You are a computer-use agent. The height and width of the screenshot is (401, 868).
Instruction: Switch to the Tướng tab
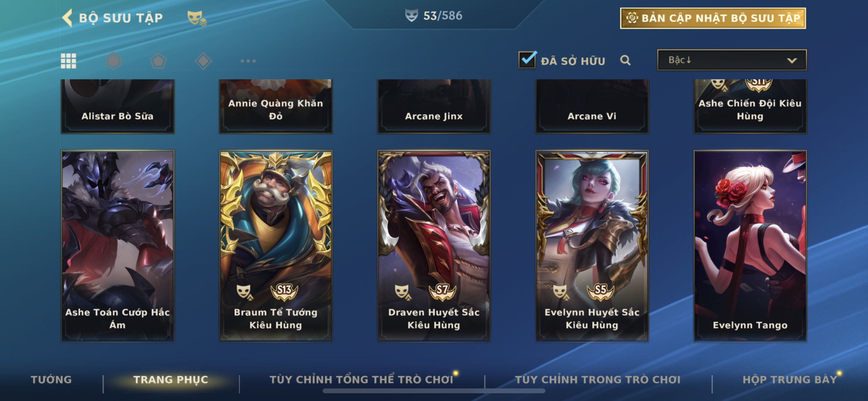51,379
